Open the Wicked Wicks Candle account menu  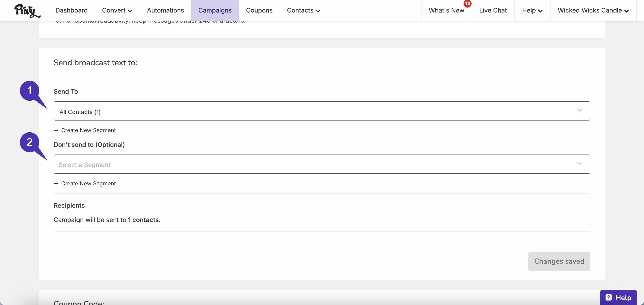click(593, 10)
